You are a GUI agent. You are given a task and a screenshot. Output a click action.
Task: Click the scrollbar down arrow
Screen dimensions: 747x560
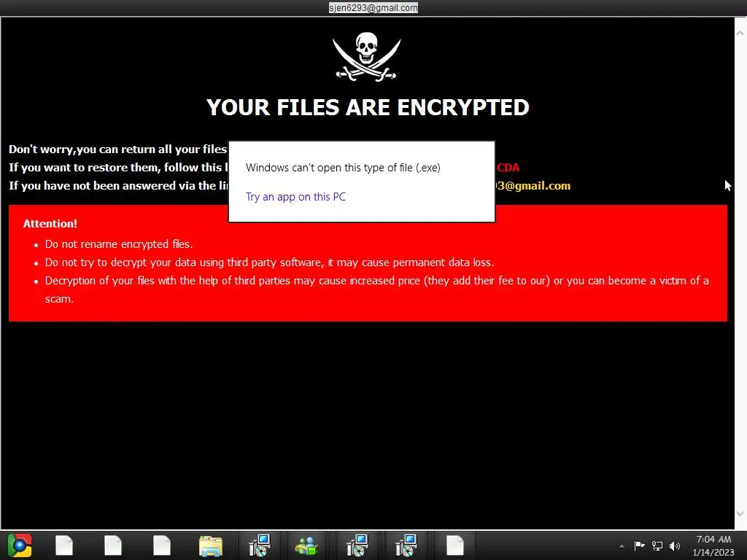click(740, 513)
